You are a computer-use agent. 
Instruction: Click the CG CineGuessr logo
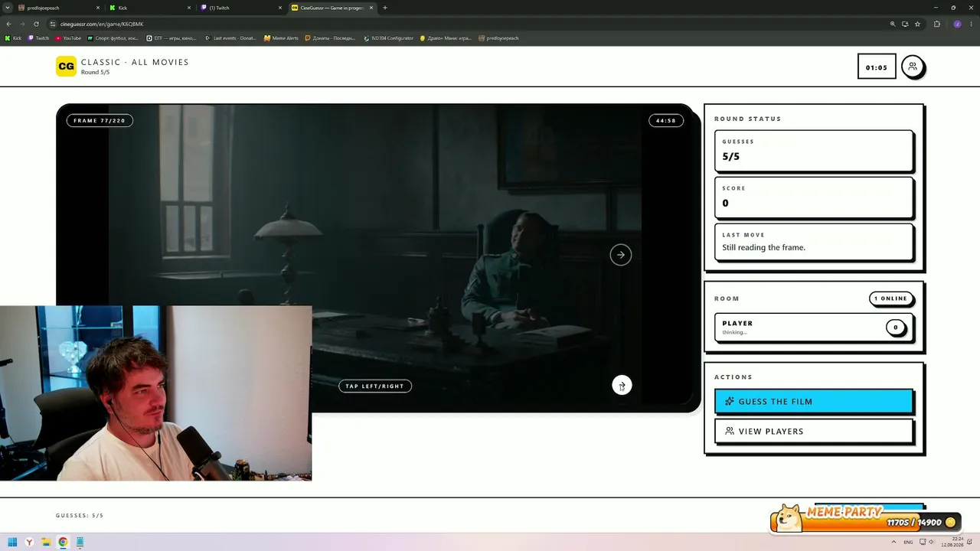point(67,67)
